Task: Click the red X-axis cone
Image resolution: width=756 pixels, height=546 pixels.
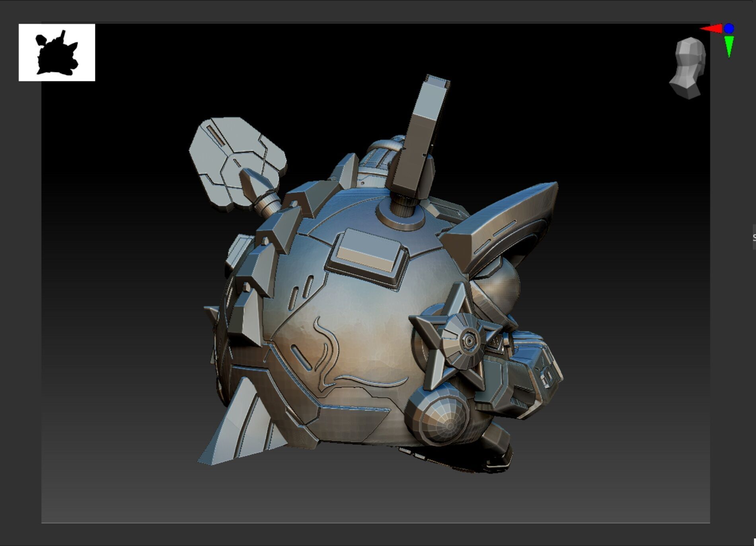Action: 711,29
